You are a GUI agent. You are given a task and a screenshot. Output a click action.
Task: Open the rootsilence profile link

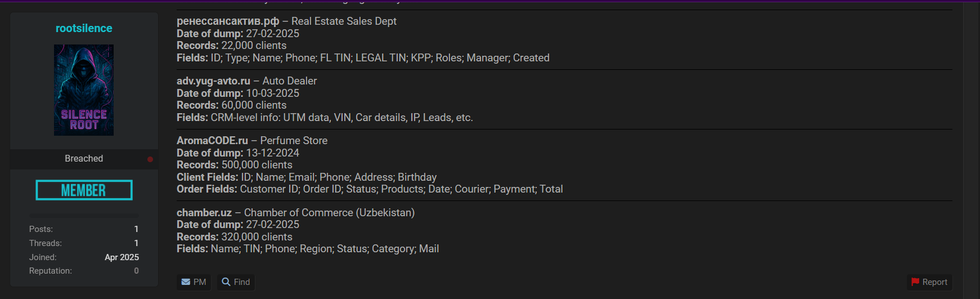[84, 28]
